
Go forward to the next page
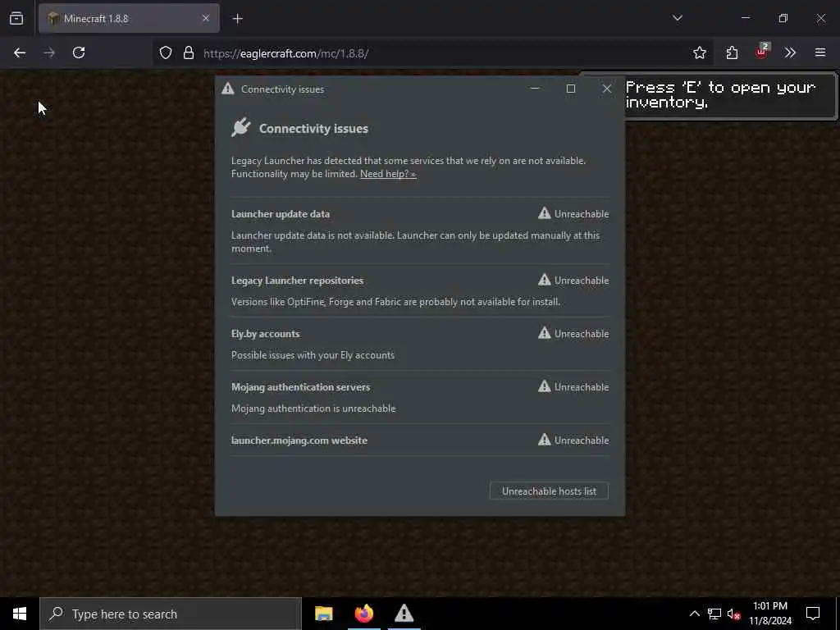(49, 52)
